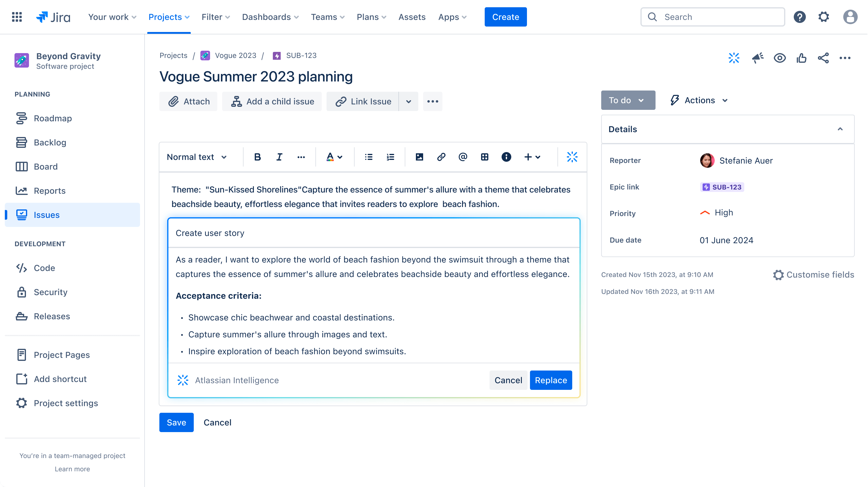Click the bold formatting icon
The image size is (868, 487).
point(257,157)
